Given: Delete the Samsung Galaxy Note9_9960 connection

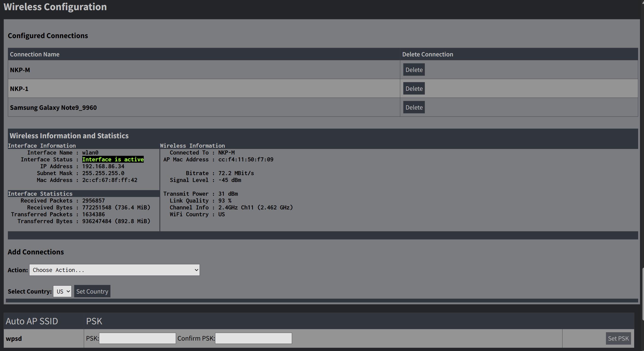Looking at the screenshot, I should 414,107.
